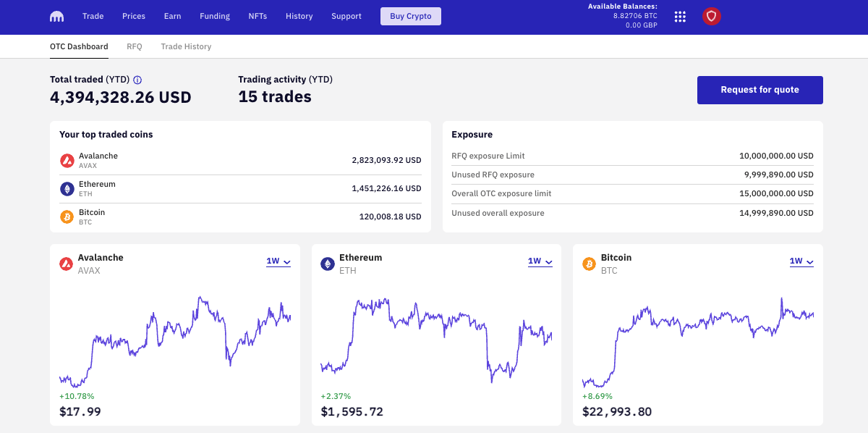Click the Kraken logo in header

pos(57,17)
